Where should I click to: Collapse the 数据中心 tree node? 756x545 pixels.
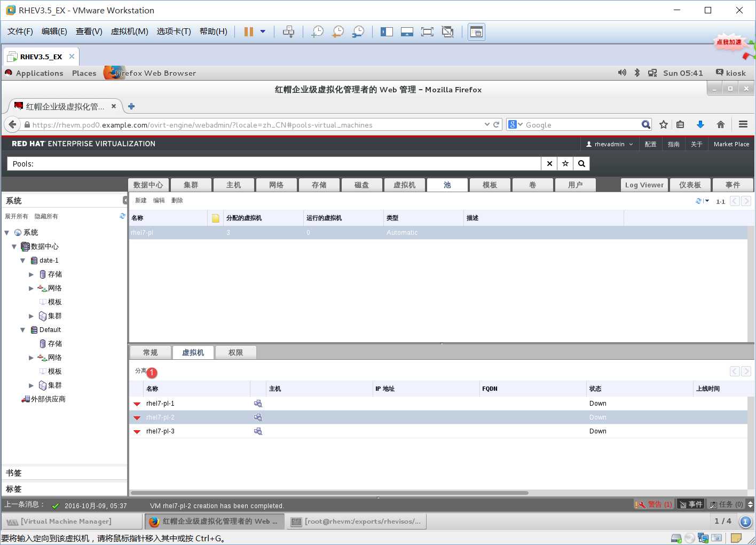pyautogui.click(x=14, y=247)
